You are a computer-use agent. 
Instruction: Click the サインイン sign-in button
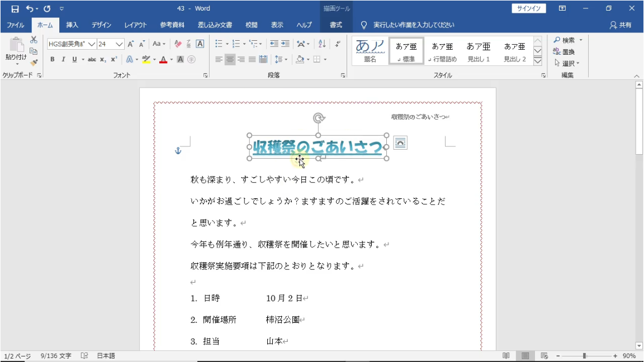pos(528,8)
